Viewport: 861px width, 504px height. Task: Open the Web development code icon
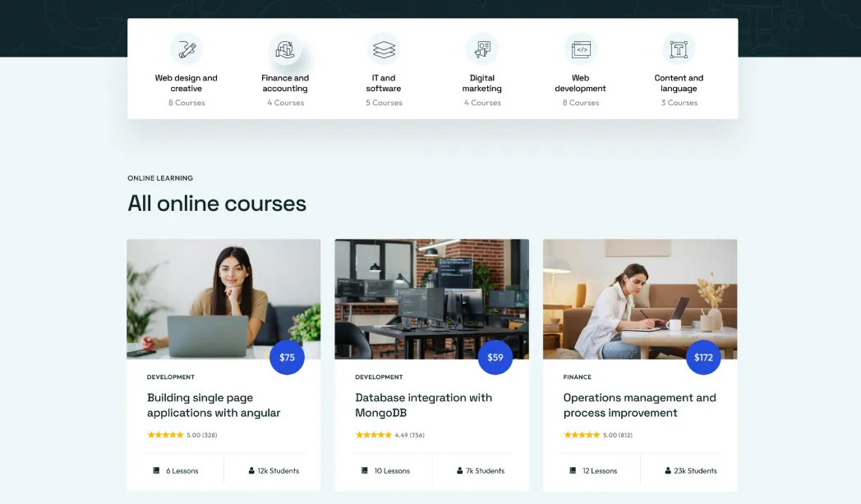pyautogui.click(x=580, y=49)
